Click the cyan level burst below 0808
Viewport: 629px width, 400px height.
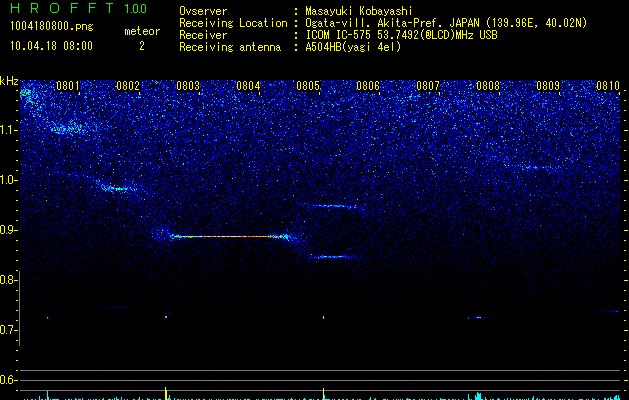pos(478,396)
